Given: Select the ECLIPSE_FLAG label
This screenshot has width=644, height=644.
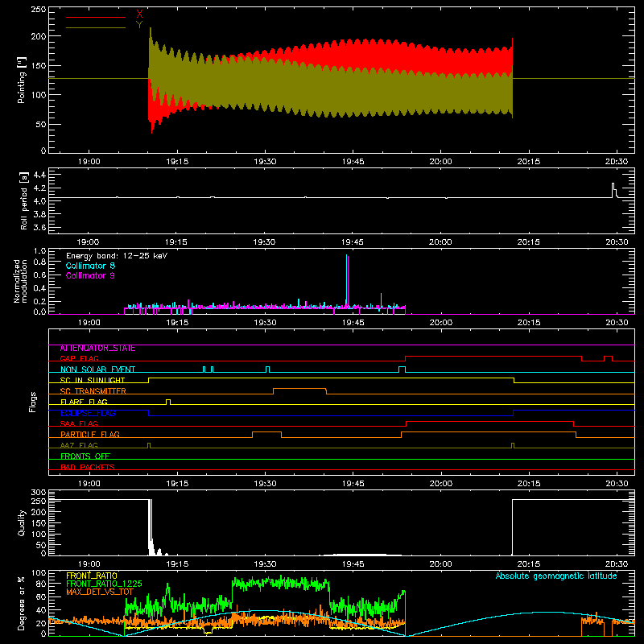Looking at the screenshot, I should pyautogui.click(x=88, y=413).
